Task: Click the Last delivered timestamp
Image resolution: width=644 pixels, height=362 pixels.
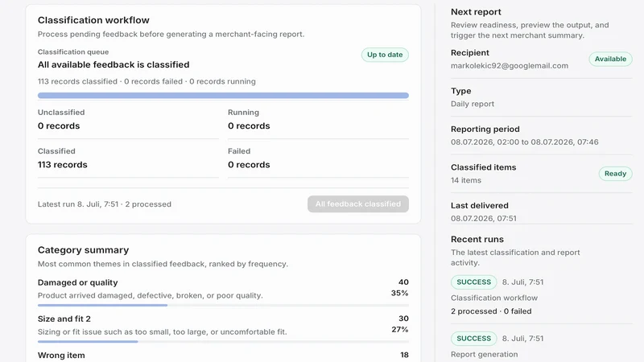Action: tap(484, 218)
